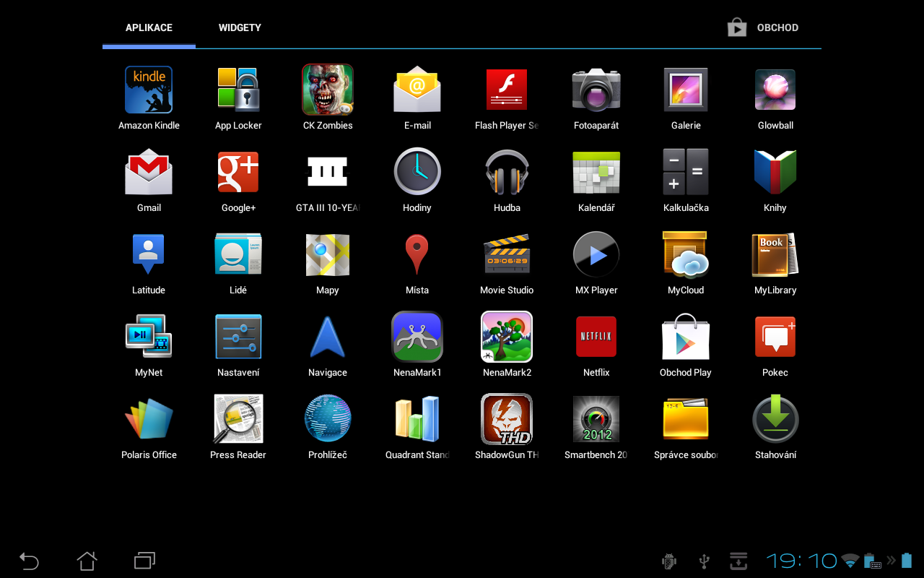Viewport: 924px width, 578px height.
Task: Tap the home button in navigation bar
Action: (x=87, y=561)
